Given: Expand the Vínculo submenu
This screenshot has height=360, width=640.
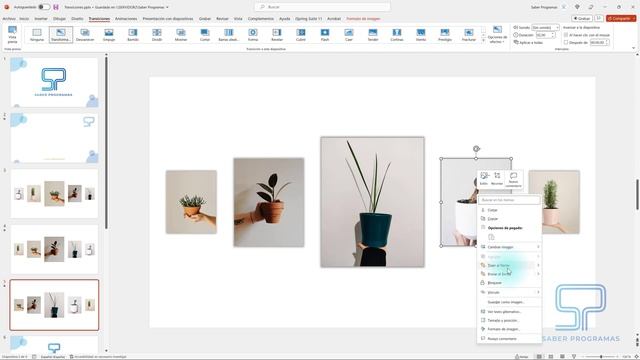Looking at the screenshot, I should click(x=510, y=292).
